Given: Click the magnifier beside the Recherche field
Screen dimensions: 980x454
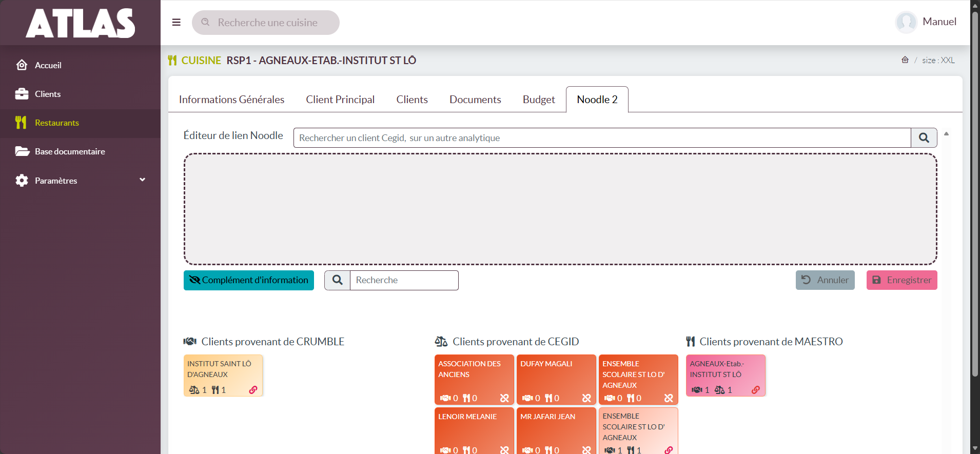Looking at the screenshot, I should (337, 280).
